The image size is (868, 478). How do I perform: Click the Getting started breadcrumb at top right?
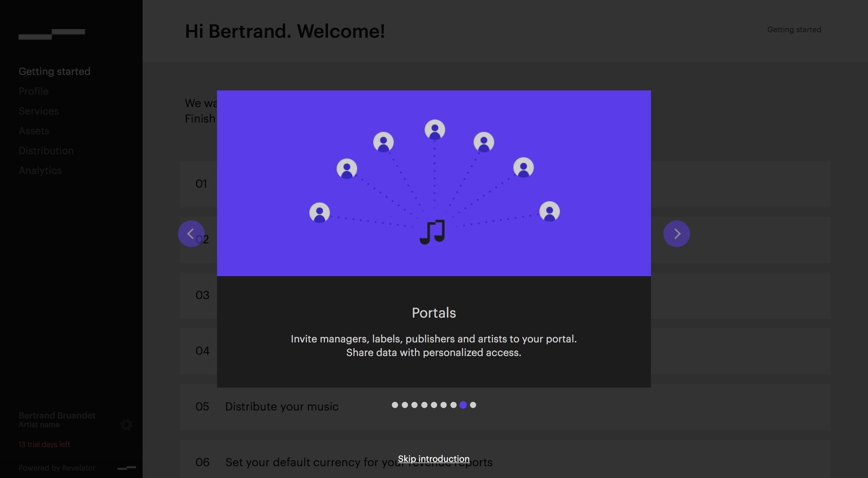point(794,30)
